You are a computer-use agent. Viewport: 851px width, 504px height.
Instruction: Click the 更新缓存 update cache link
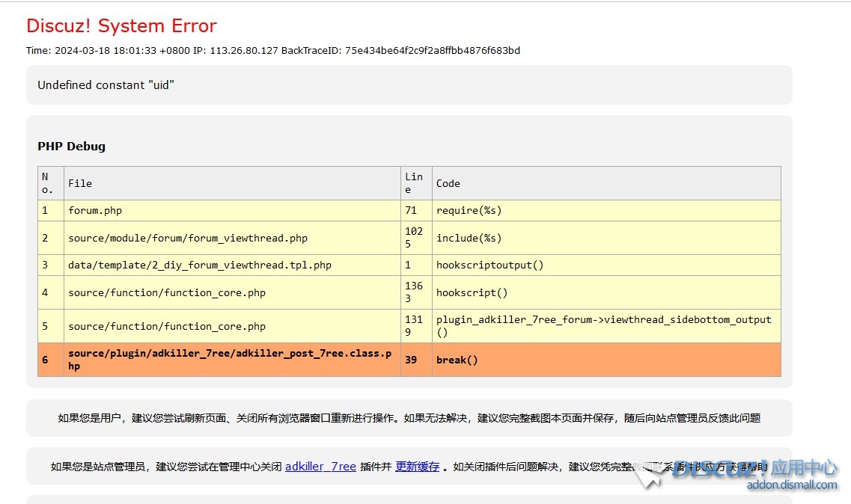tap(417, 467)
